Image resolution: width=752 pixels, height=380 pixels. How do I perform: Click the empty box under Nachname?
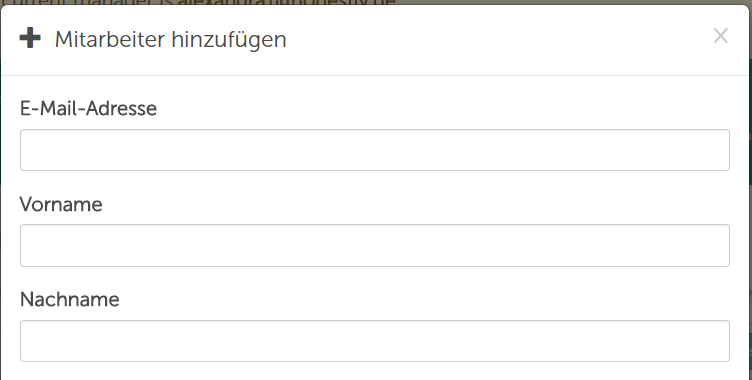375,341
